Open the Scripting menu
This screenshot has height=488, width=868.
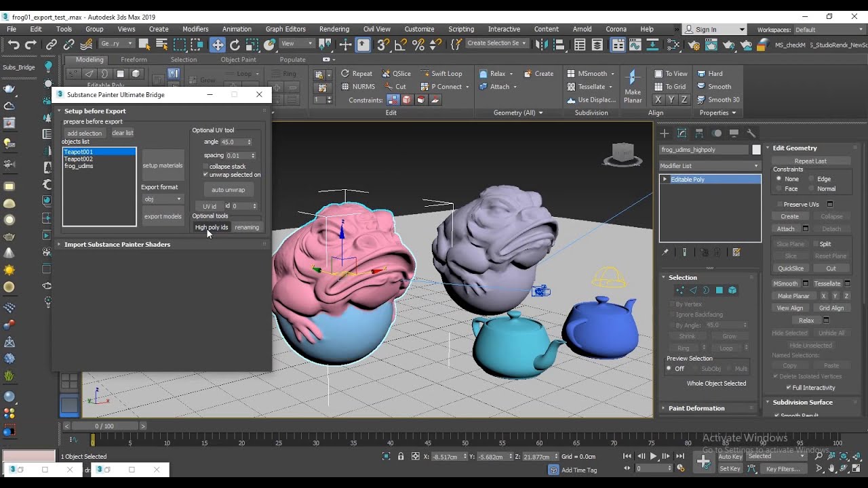[x=461, y=29]
